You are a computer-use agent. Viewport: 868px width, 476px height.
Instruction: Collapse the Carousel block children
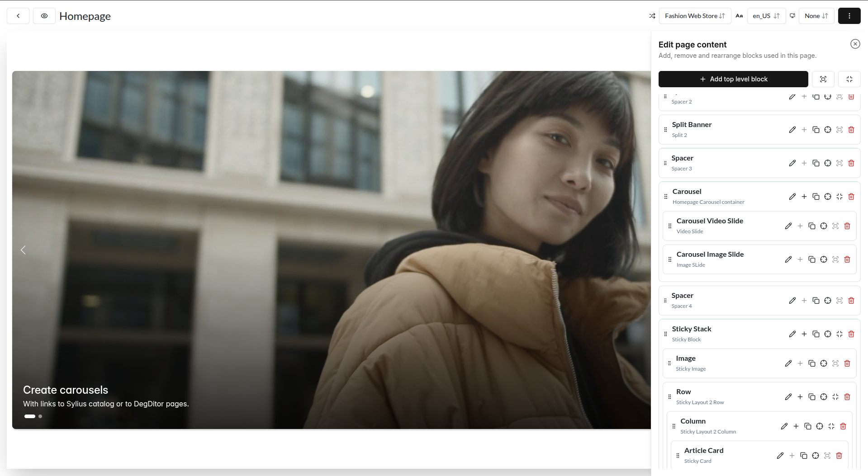point(840,197)
